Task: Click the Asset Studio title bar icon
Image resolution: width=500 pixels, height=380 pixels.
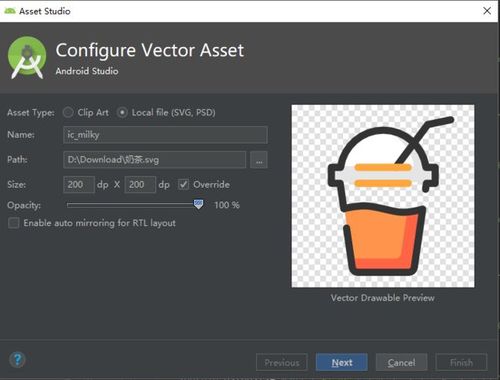Action: coord(10,11)
